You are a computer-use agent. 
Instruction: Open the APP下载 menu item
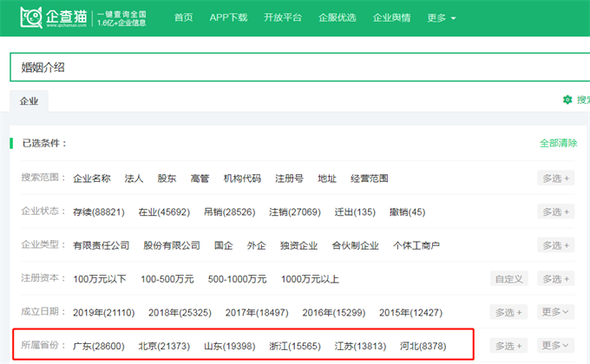228,17
